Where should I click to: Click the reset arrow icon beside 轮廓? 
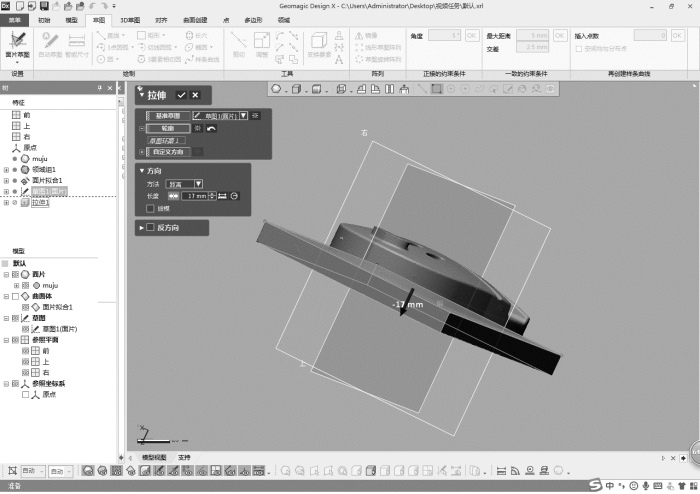click(x=212, y=128)
